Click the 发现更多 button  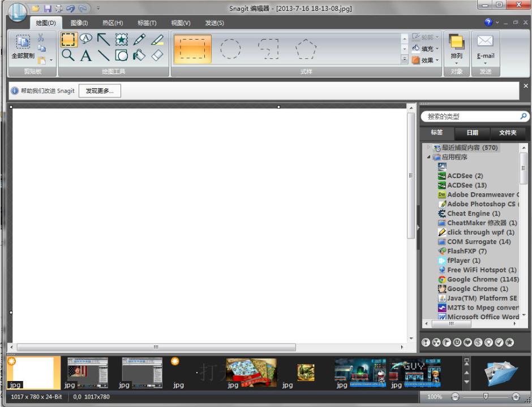coord(99,90)
